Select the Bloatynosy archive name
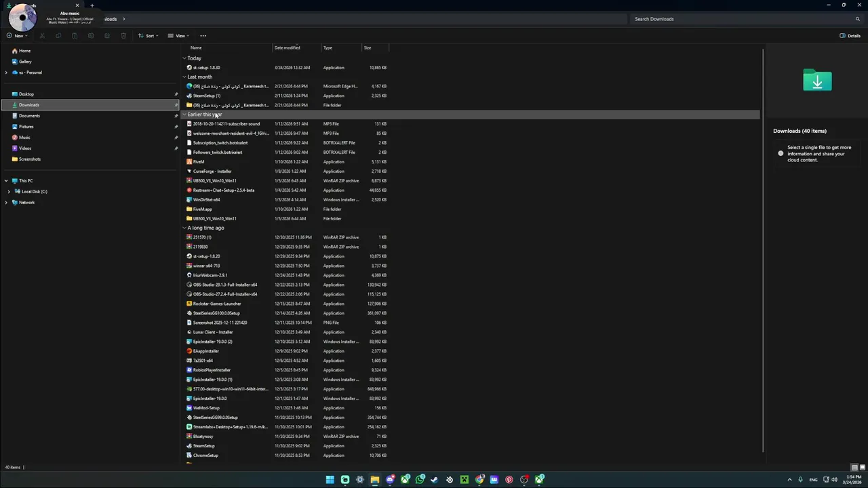 coord(203,436)
